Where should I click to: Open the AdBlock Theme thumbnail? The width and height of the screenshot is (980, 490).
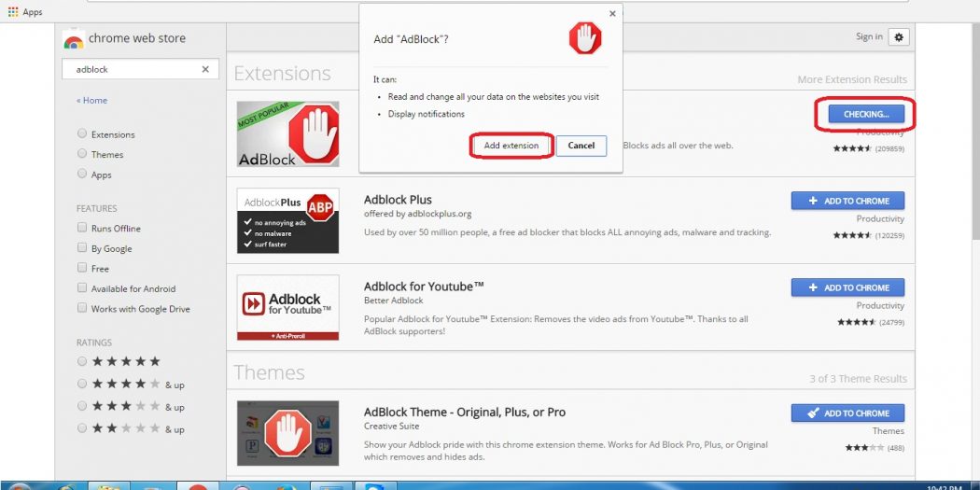click(287, 433)
